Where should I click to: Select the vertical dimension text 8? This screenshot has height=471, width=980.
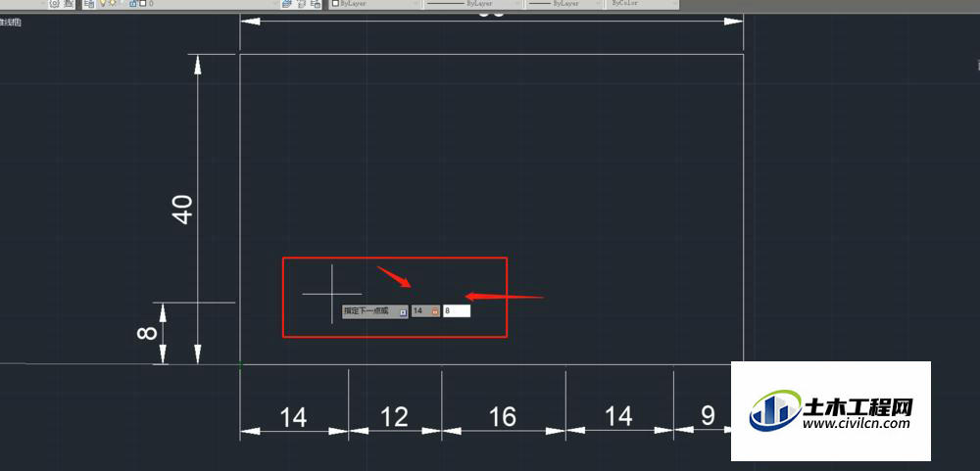[x=147, y=333]
